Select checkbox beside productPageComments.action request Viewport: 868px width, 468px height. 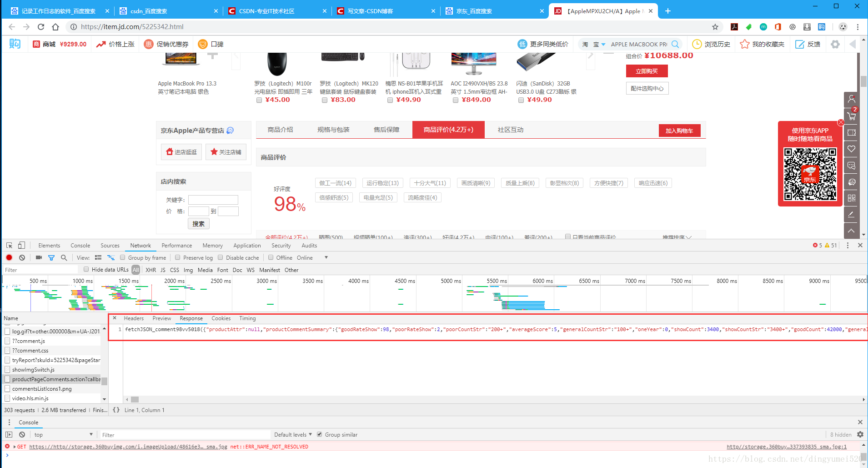click(7, 379)
